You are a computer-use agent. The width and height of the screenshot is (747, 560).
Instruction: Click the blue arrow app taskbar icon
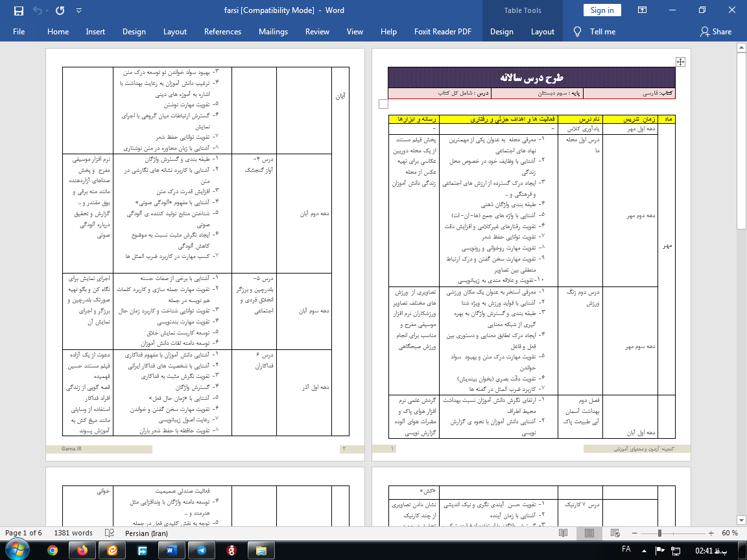coord(142,550)
